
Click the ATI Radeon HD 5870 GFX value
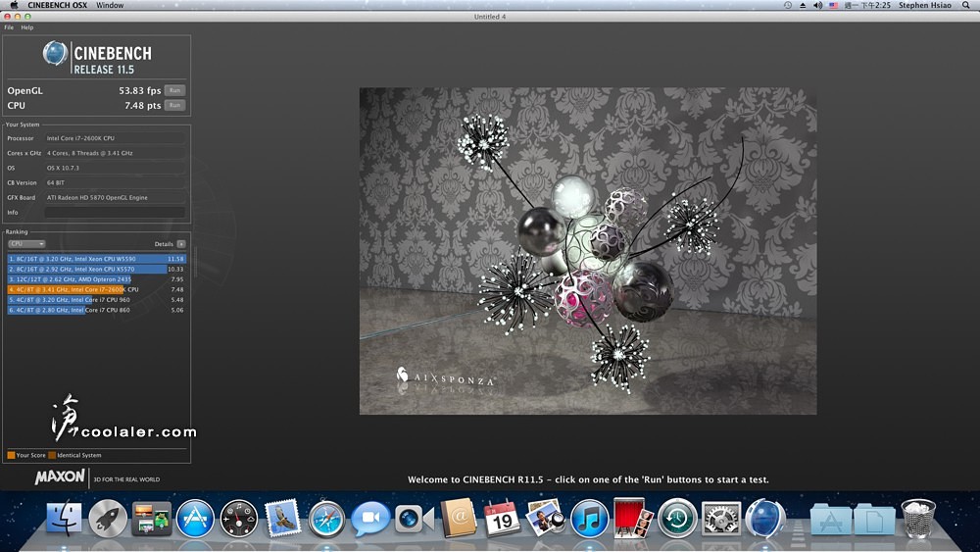[115, 197]
